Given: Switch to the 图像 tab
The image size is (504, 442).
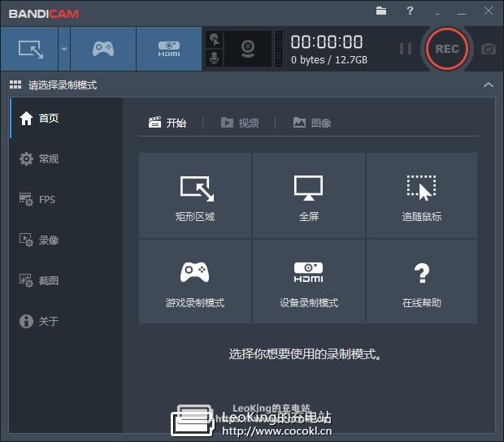Looking at the screenshot, I should [x=312, y=123].
